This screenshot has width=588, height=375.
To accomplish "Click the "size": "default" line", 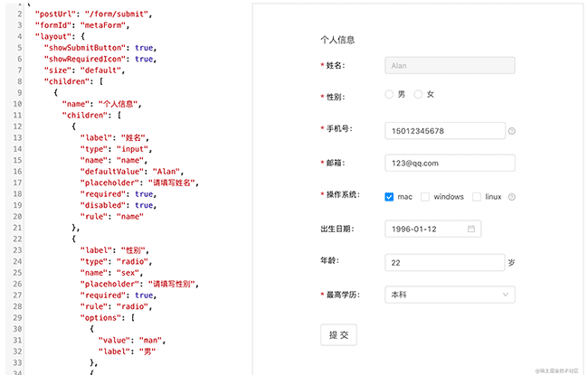I will coord(84,70).
